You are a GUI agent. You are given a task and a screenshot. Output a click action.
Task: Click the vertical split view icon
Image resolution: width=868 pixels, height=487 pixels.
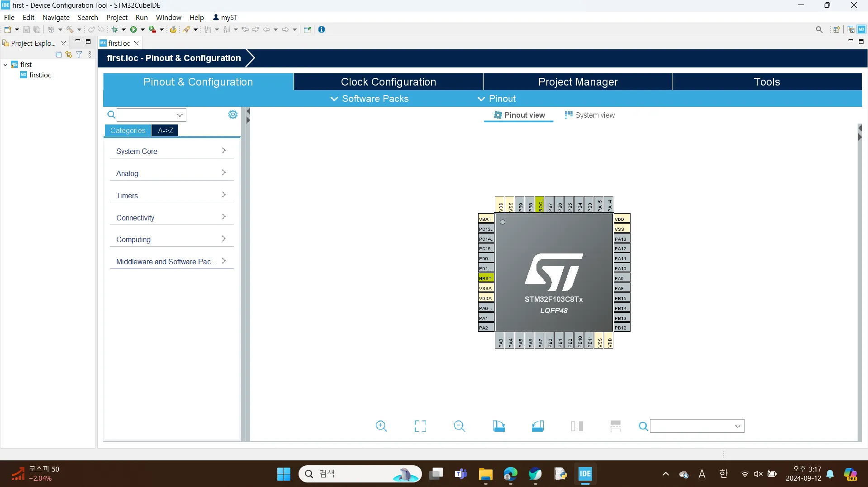pyautogui.click(x=577, y=426)
